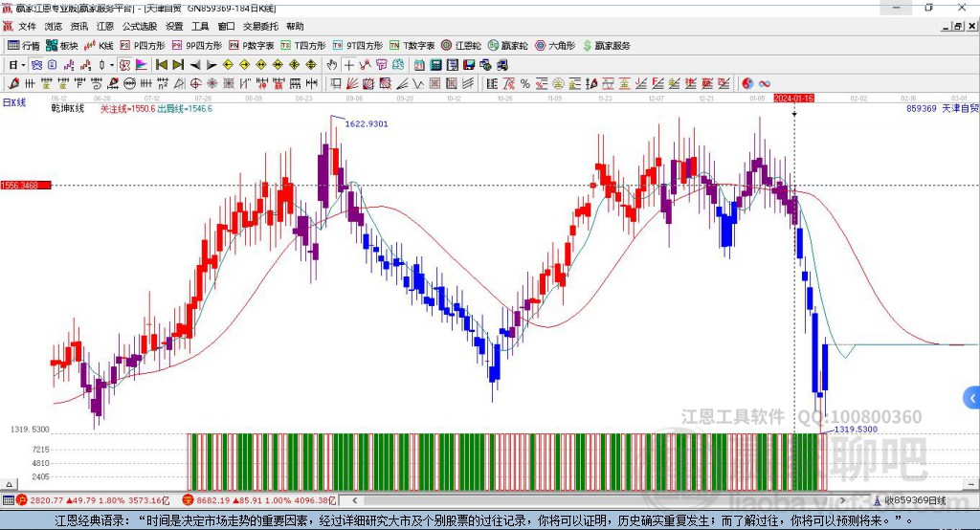The width and height of the screenshot is (980, 530).
Task: Open the 赢家轮 wheel tool
Action: click(507, 46)
